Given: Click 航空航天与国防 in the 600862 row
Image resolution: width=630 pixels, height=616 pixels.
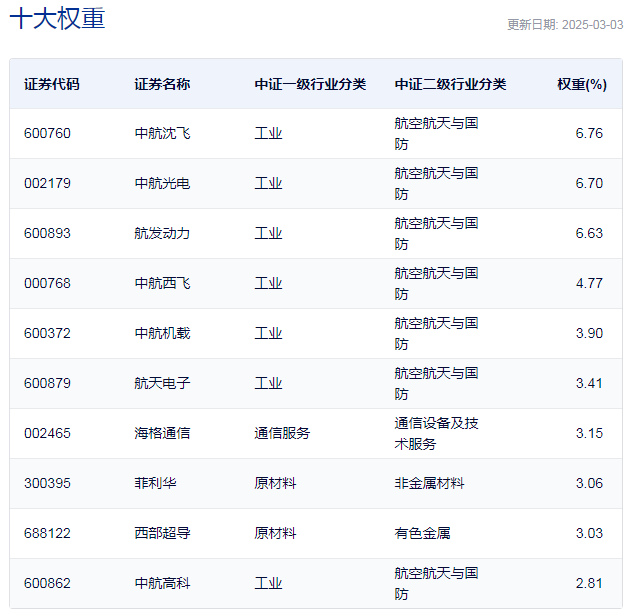Looking at the screenshot, I should coord(436,583).
